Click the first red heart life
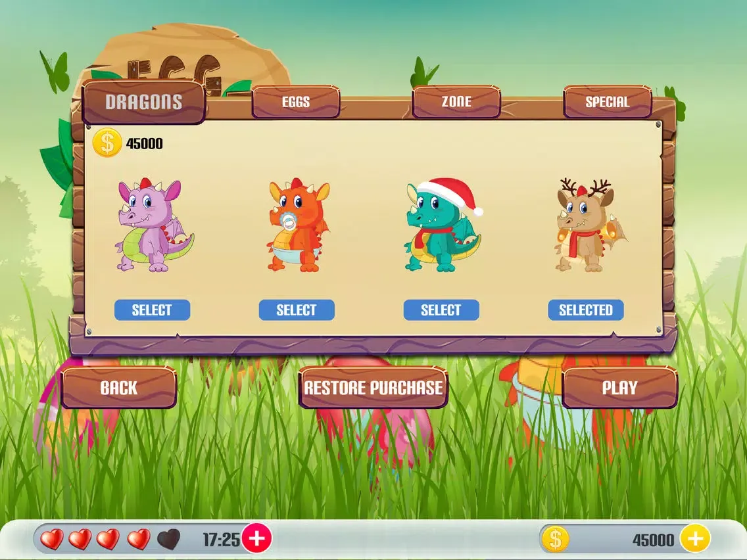Image resolution: width=747 pixels, height=560 pixels. click(52, 539)
